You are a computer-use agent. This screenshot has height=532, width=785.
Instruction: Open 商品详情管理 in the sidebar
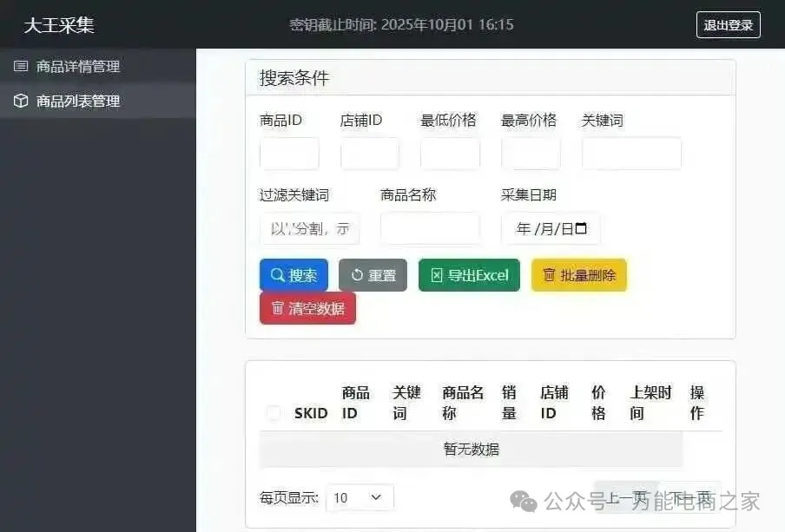[77, 66]
